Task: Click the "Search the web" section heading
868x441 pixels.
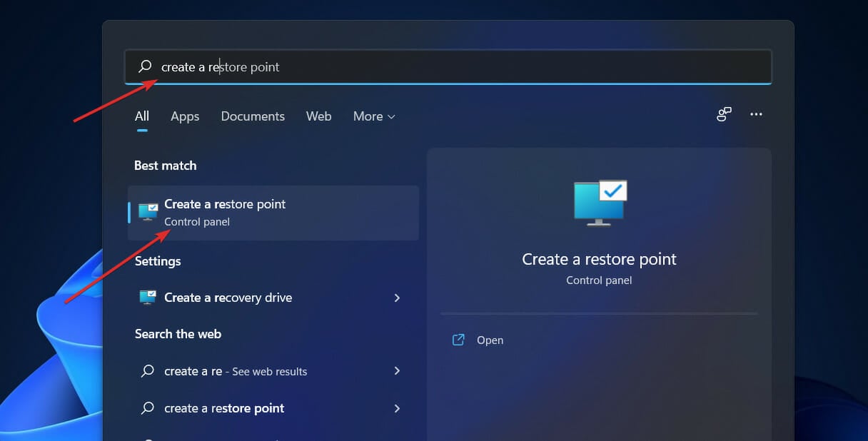Action: (x=178, y=334)
